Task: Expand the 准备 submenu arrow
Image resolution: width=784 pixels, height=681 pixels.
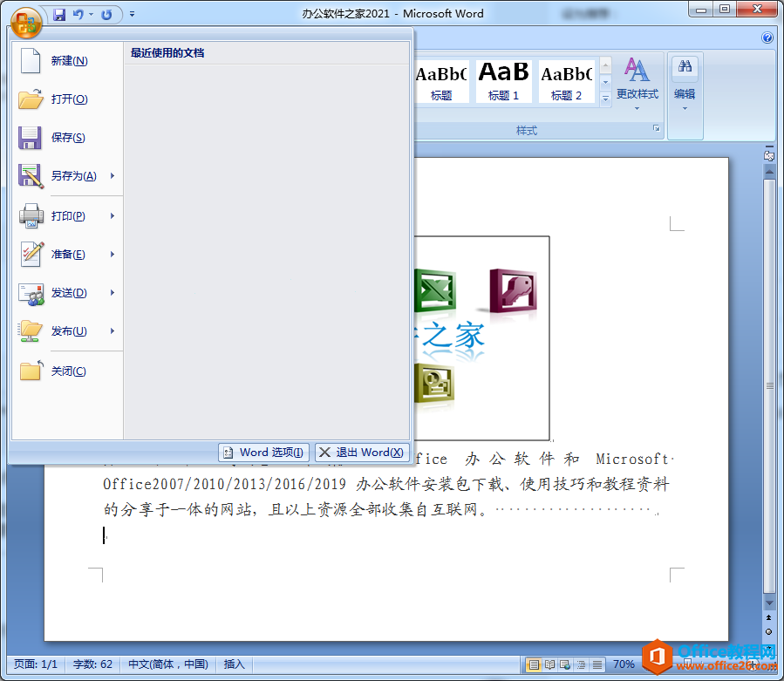Action: pos(112,254)
